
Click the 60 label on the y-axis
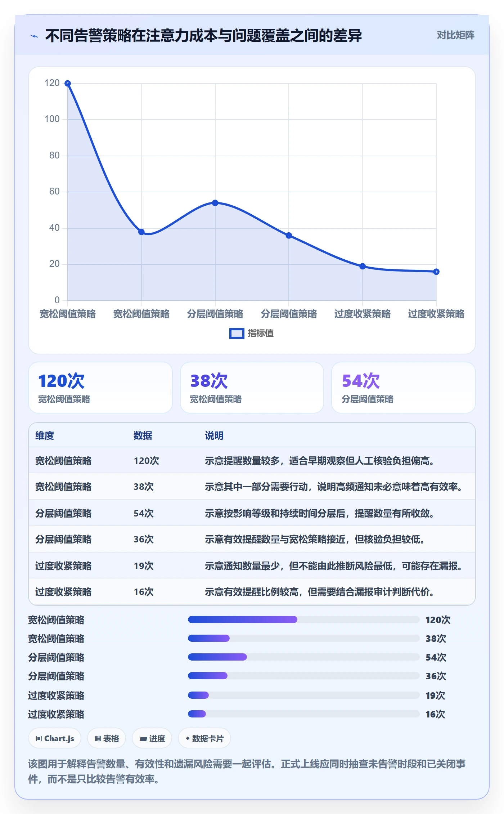[x=54, y=192]
